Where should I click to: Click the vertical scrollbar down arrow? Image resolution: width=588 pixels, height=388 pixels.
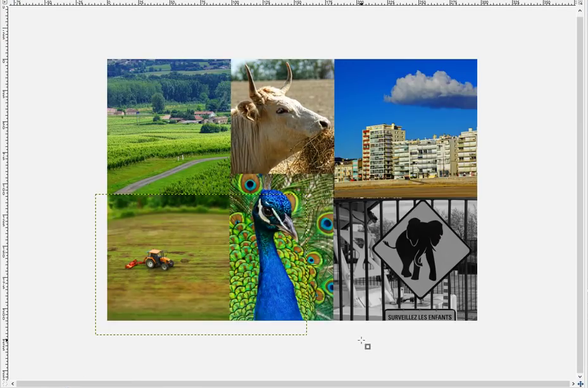pyautogui.click(x=580, y=376)
